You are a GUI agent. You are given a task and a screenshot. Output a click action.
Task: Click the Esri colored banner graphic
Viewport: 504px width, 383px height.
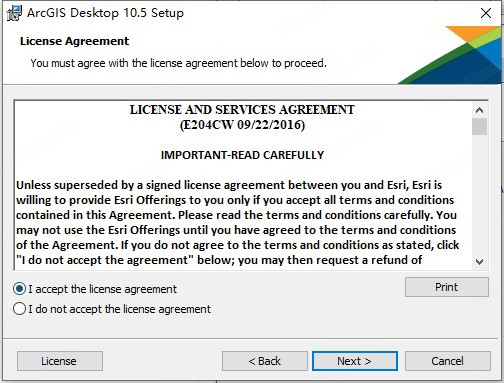pos(450,55)
